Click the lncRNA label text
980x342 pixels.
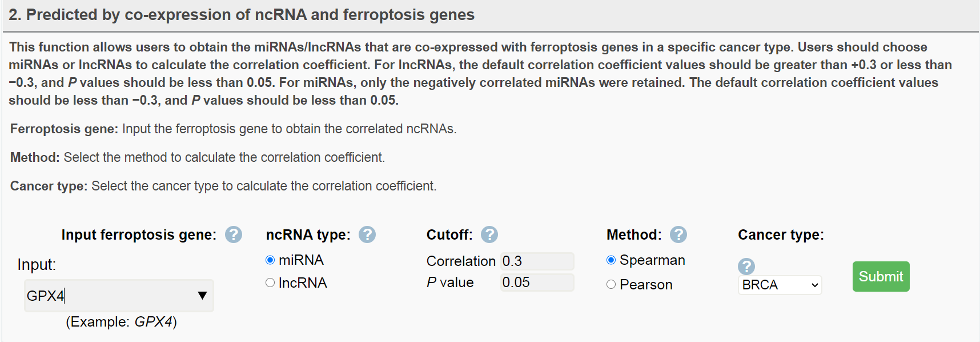click(303, 283)
